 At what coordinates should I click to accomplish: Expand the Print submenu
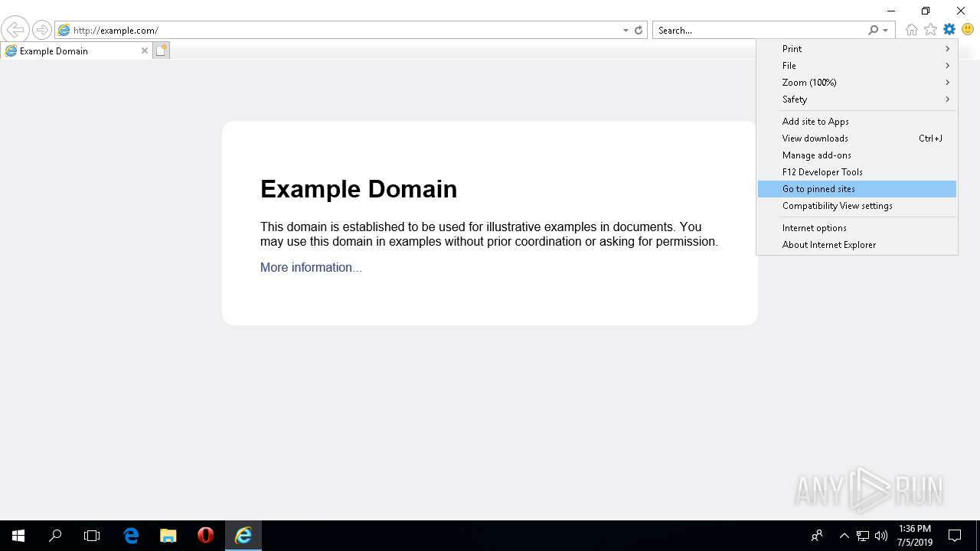(857, 49)
